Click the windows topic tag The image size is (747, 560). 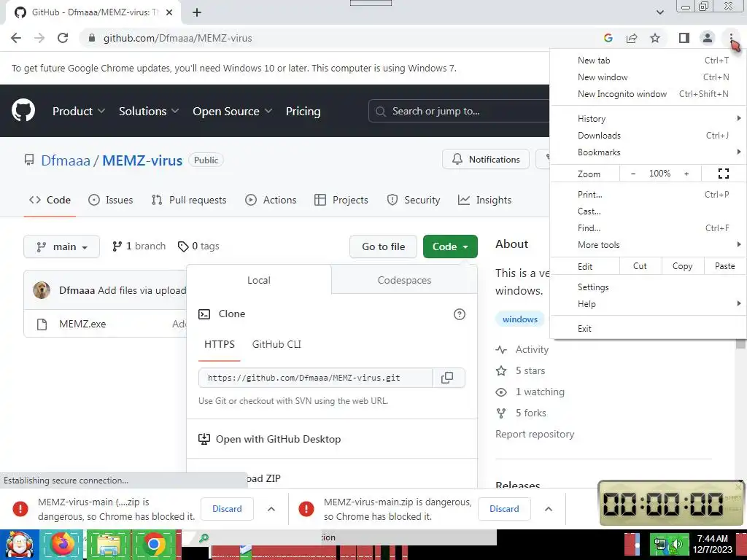coord(519,319)
